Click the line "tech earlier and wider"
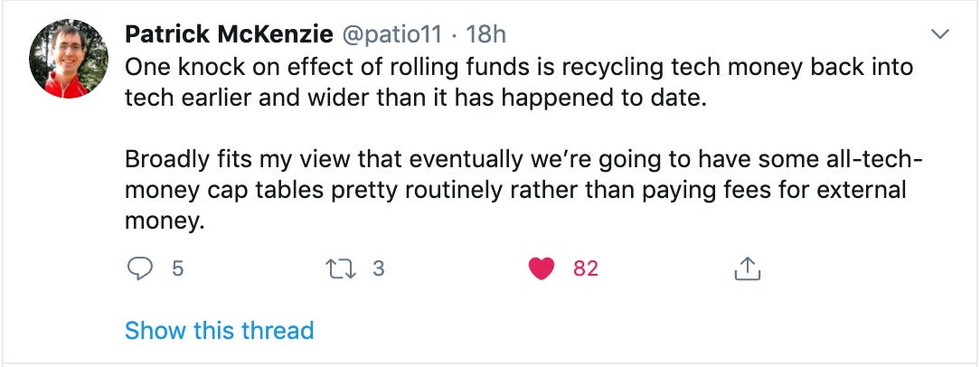The height and width of the screenshot is (367, 980). [x=414, y=98]
